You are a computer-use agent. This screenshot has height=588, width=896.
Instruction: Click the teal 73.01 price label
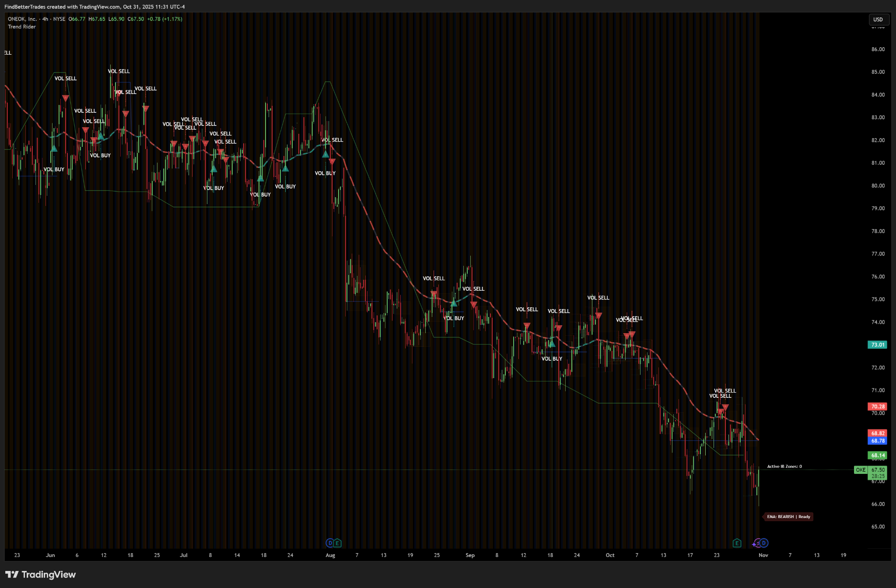click(877, 344)
